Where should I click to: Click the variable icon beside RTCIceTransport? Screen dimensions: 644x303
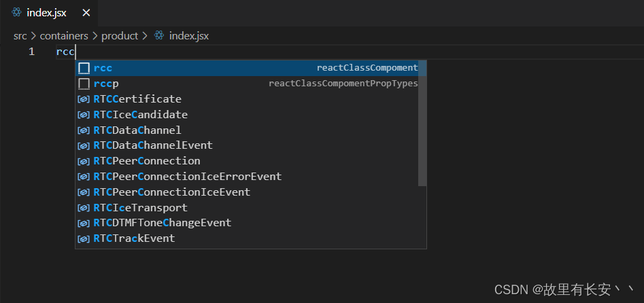[84, 208]
